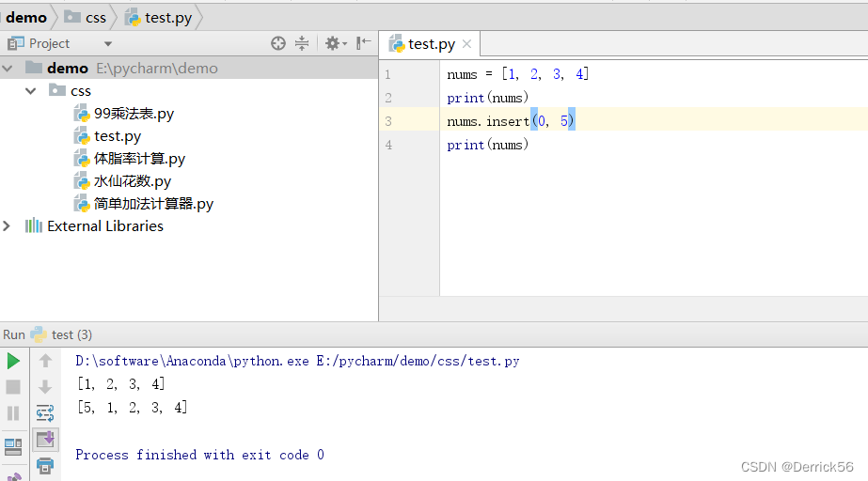
Task: Click scroll from source crosshair icon
Action: (278, 43)
